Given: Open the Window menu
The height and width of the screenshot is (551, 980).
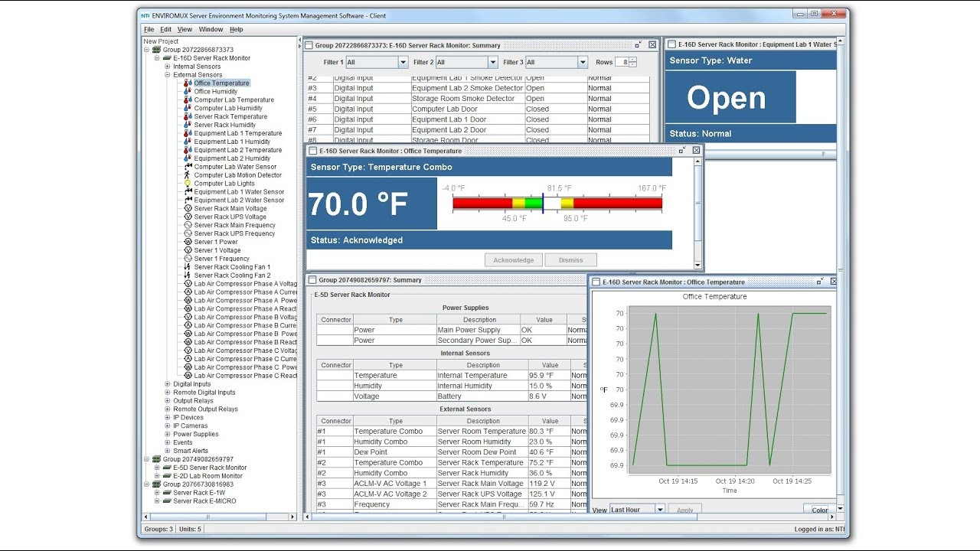Looking at the screenshot, I should (211, 30).
